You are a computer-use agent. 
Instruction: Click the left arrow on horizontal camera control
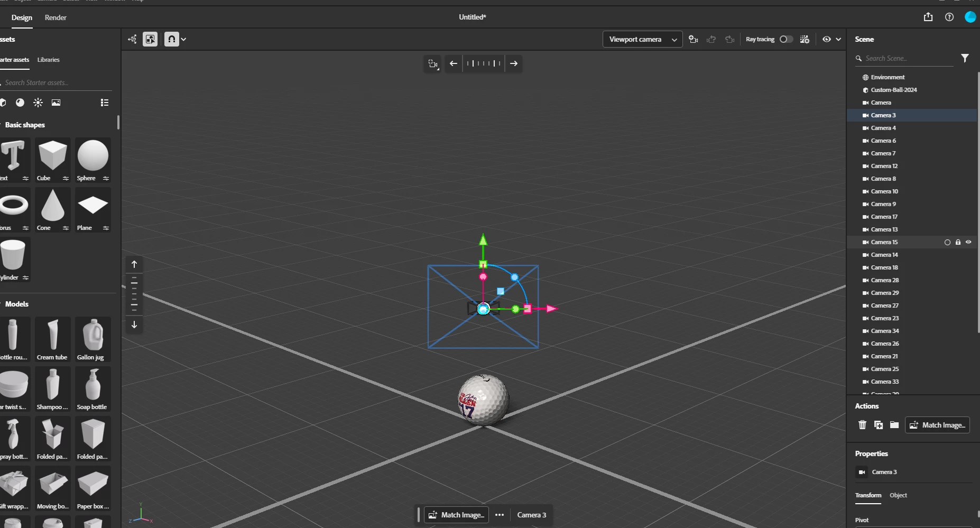pos(454,63)
